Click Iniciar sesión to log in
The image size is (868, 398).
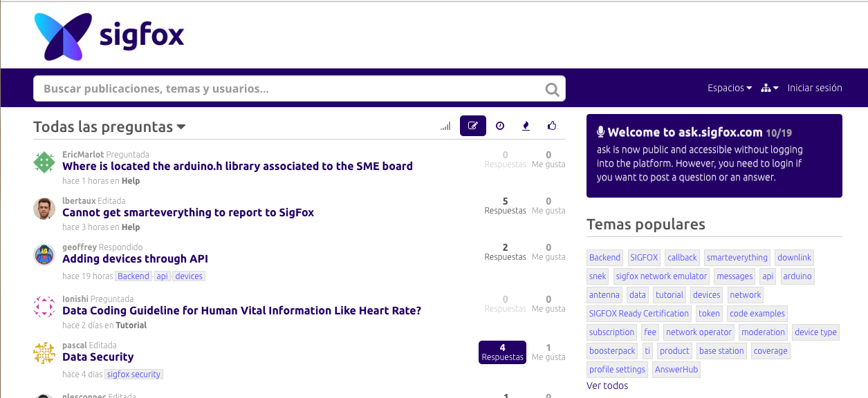(x=815, y=88)
